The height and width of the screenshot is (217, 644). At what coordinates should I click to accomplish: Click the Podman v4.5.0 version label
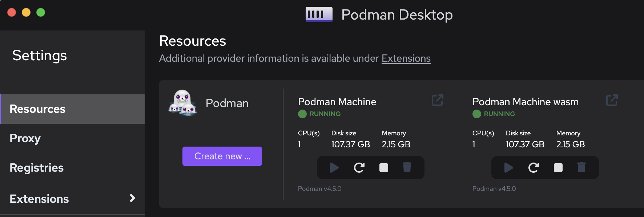pyautogui.click(x=320, y=188)
